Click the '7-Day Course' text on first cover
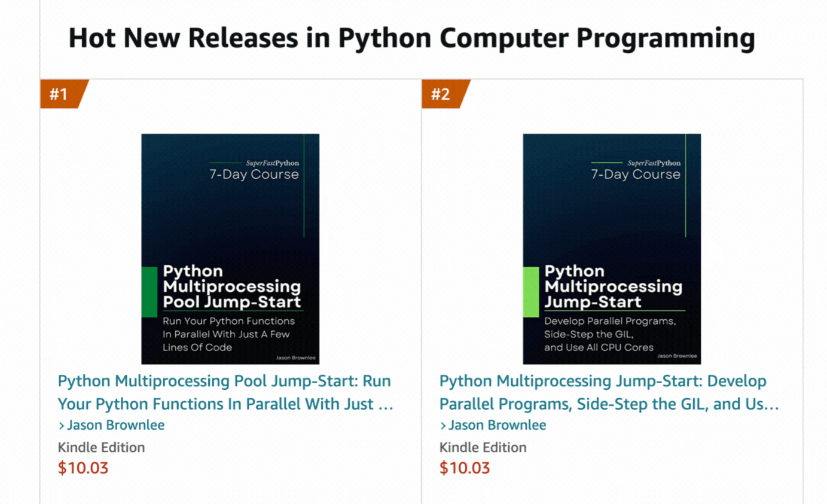 (x=254, y=175)
